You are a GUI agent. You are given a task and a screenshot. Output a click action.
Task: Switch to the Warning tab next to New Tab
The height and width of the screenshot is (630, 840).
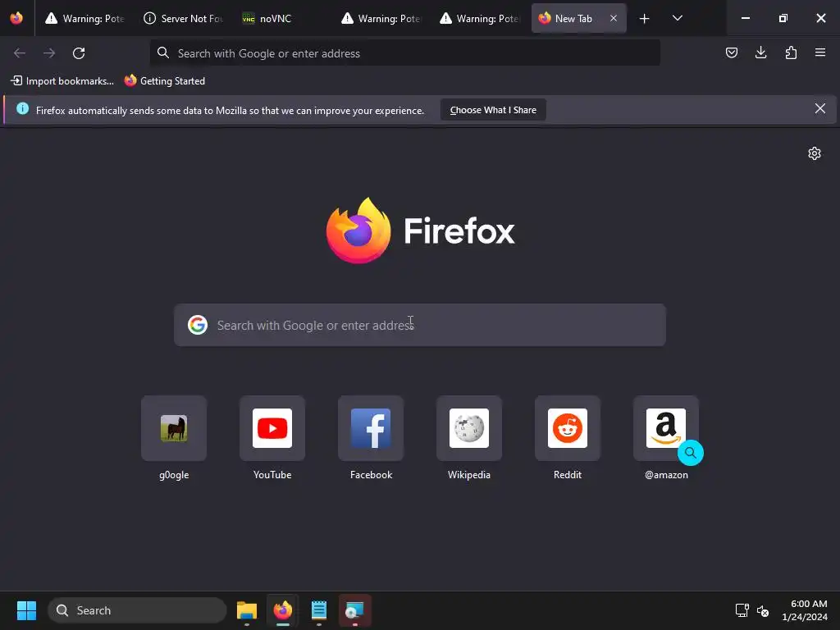tap(479, 18)
